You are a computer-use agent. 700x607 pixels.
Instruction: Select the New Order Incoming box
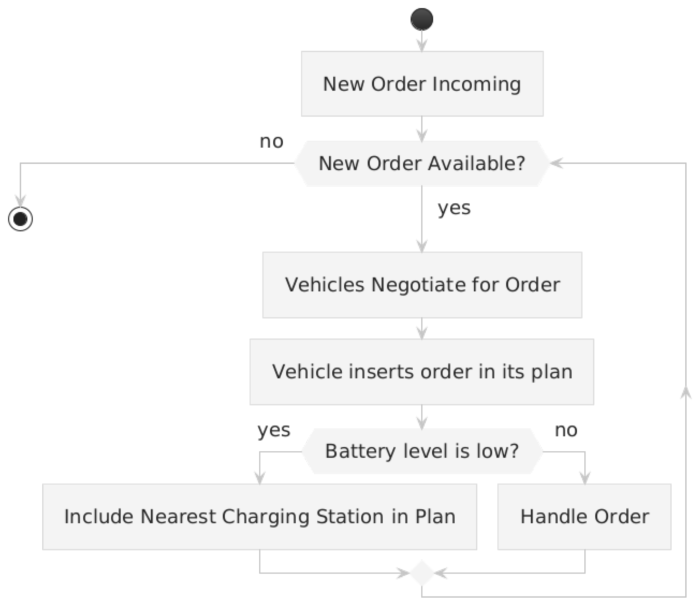point(422,84)
